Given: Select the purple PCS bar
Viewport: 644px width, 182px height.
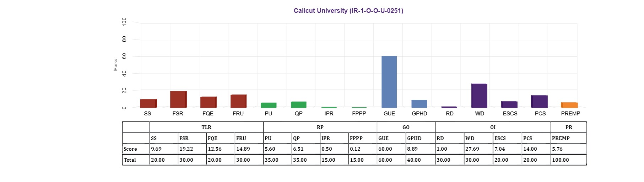Looking at the screenshot, I should tap(539, 102).
